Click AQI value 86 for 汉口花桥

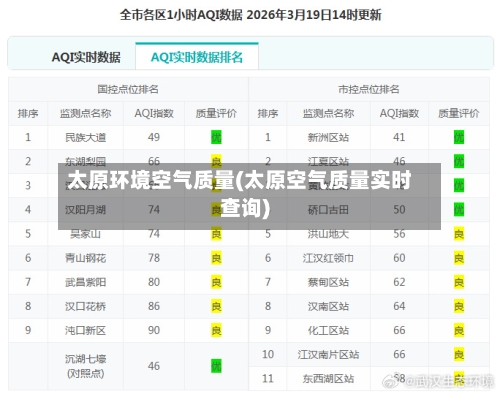pos(154,306)
